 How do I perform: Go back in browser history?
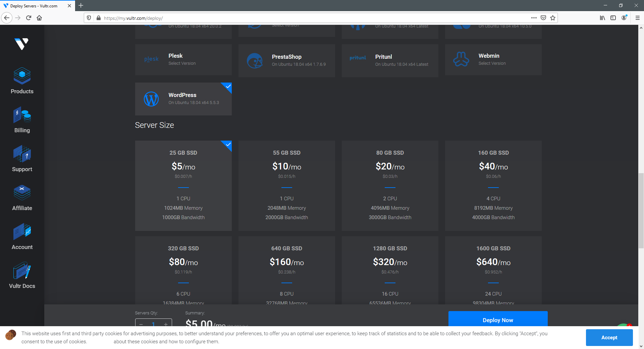7,18
